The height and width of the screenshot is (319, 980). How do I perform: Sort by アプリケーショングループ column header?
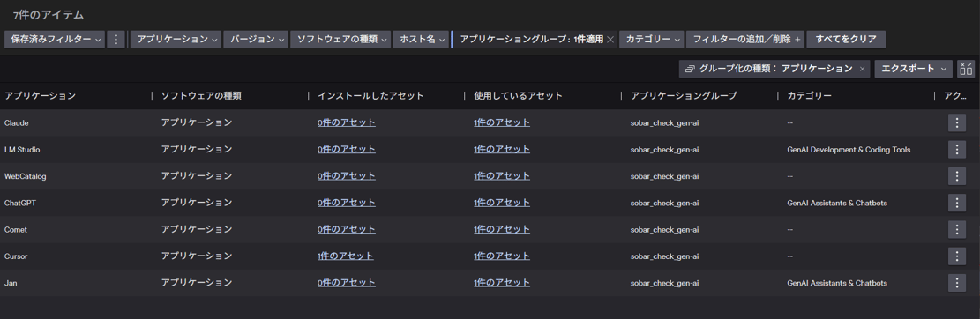pos(684,96)
